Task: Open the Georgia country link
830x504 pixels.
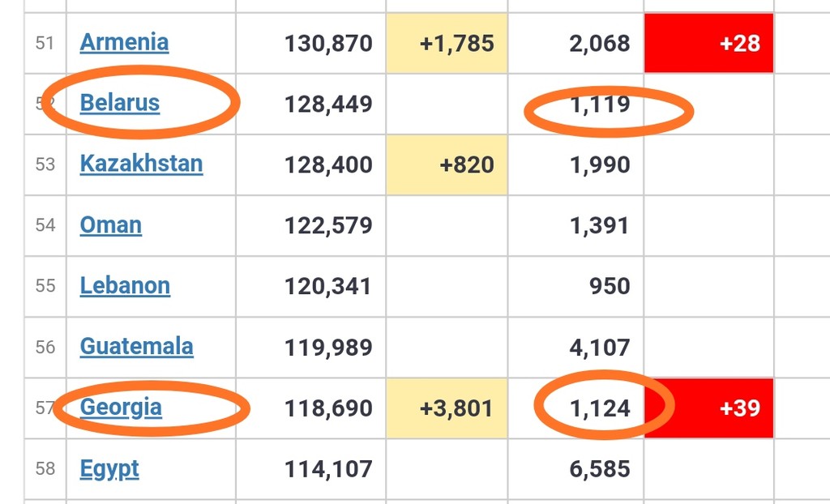Action: click(x=121, y=408)
